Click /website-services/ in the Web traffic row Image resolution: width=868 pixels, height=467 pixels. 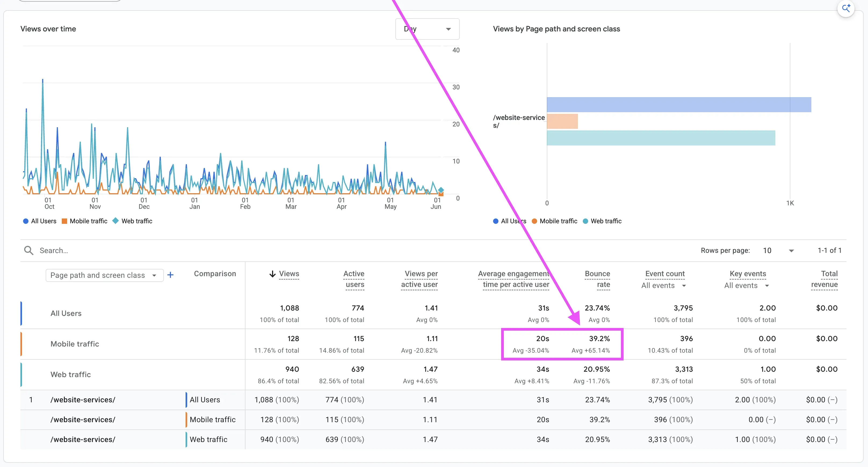tap(83, 440)
